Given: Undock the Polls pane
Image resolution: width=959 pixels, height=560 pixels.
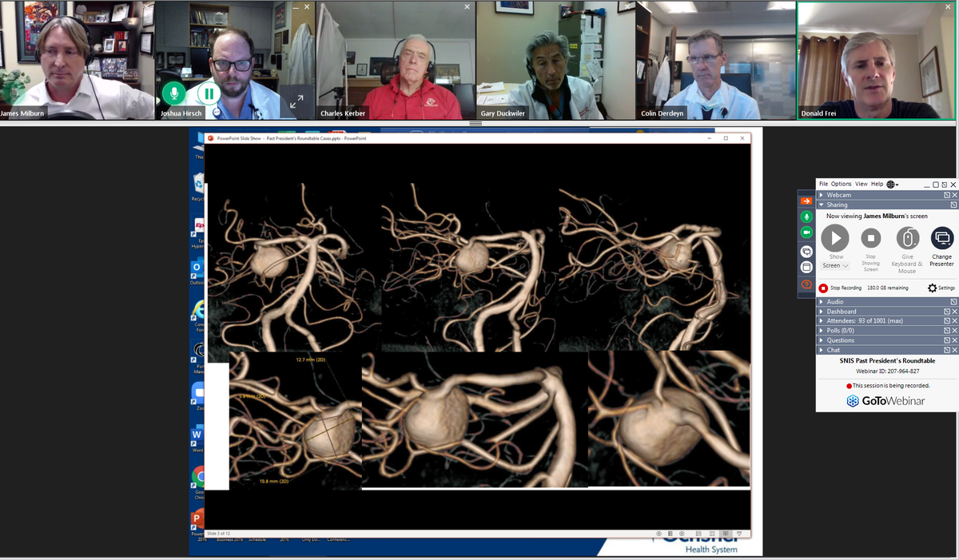Looking at the screenshot, I should [x=947, y=331].
